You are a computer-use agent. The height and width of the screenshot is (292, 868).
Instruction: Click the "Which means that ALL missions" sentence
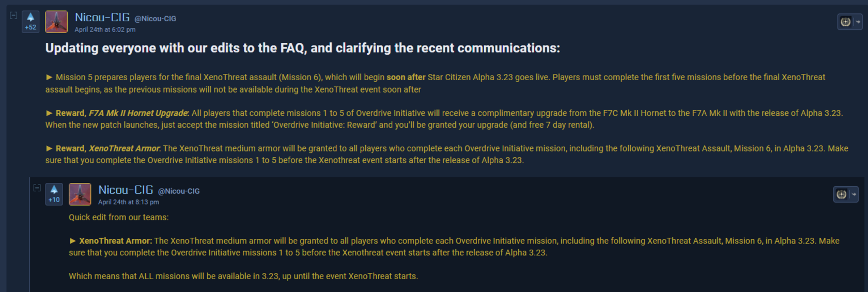[x=243, y=276]
